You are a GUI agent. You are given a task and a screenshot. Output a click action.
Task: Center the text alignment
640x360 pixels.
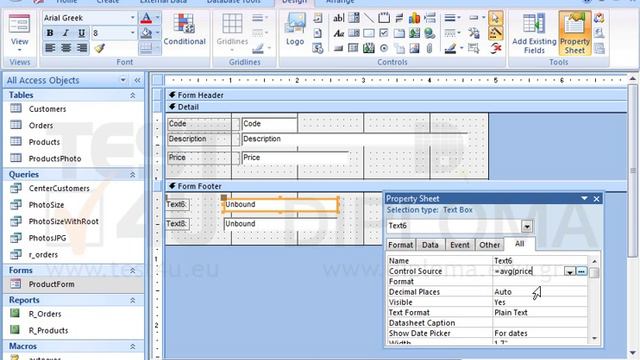coord(66,48)
